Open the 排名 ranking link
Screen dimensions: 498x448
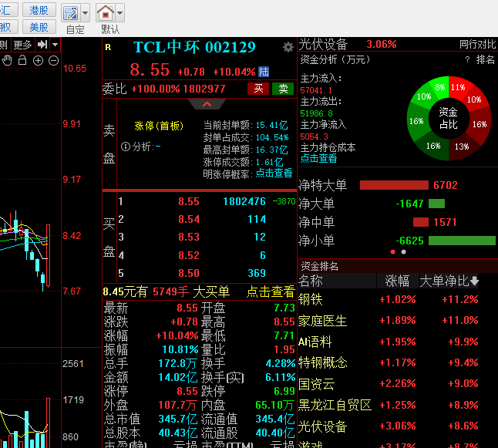pyautogui.click(x=486, y=59)
